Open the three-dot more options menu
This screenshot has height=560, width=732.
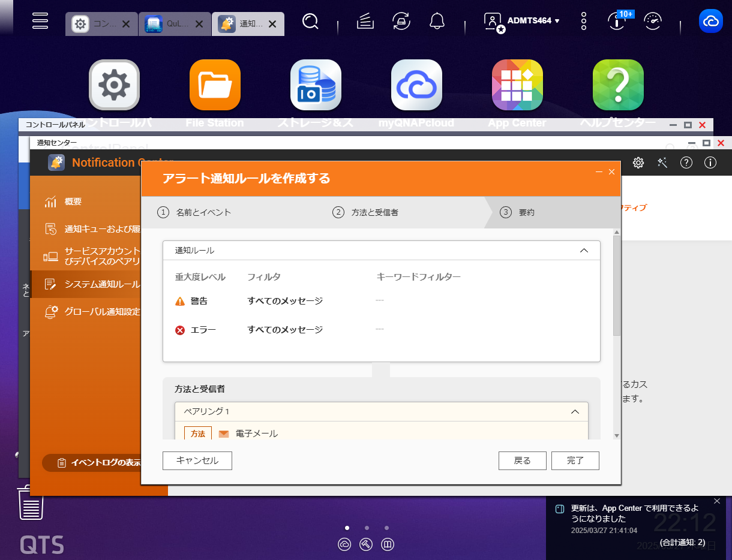coord(584,21)
